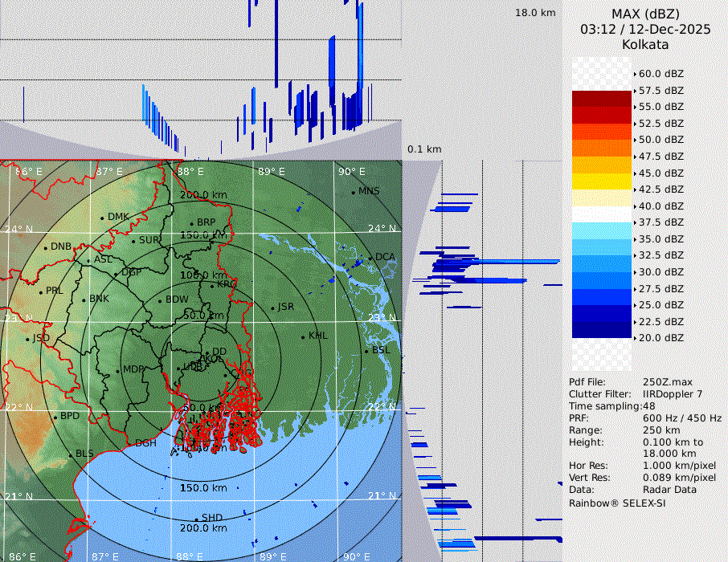Click the MAX (dBZ) title text
The width and height of the screenshot is (728, 562).
[x=645, y=14]
